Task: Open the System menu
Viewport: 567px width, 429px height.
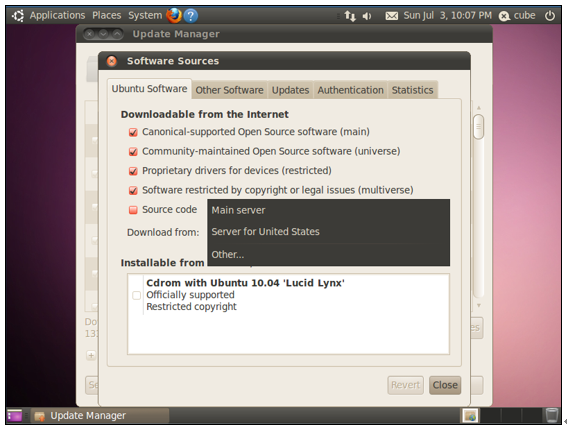Action: (x=145, y=15)
